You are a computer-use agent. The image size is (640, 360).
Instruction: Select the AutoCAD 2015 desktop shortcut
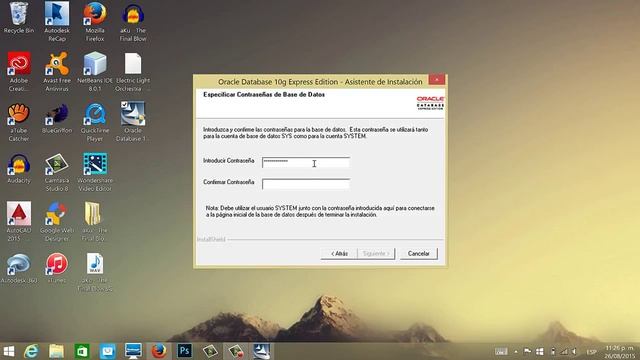18,221
